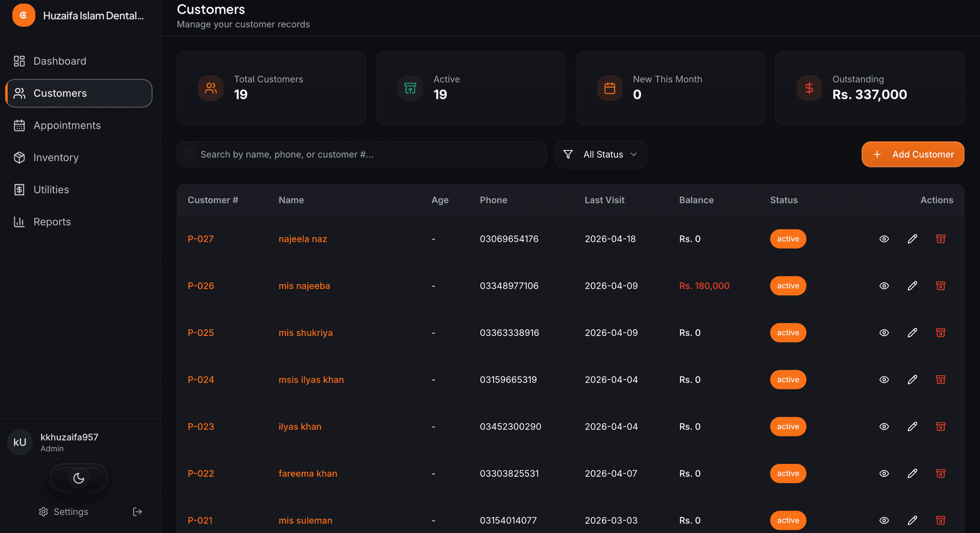Screen dimensions: 980x533
Task: Toggle dark mode moon switch
Action: [x=79, y=478]
